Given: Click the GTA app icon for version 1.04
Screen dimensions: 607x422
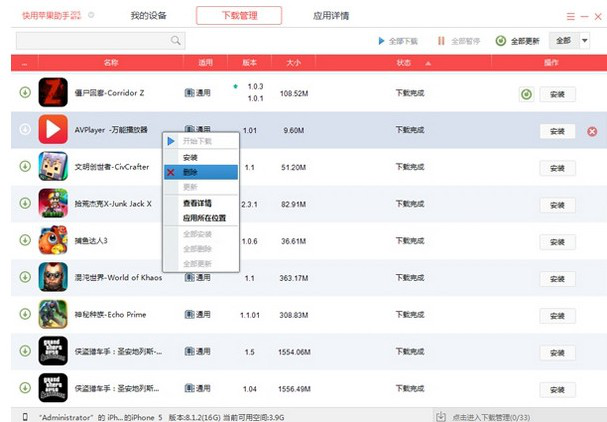Looking at the screenshot, I should [x=53, y=388].
